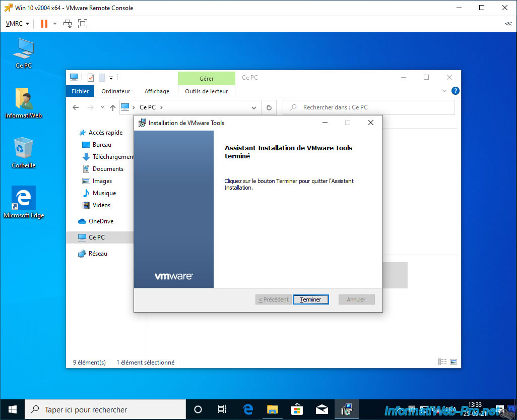Switch to the Affichage ribbon tab
The height and width of the screenshot is (420, 517).
tap(157, 91)
